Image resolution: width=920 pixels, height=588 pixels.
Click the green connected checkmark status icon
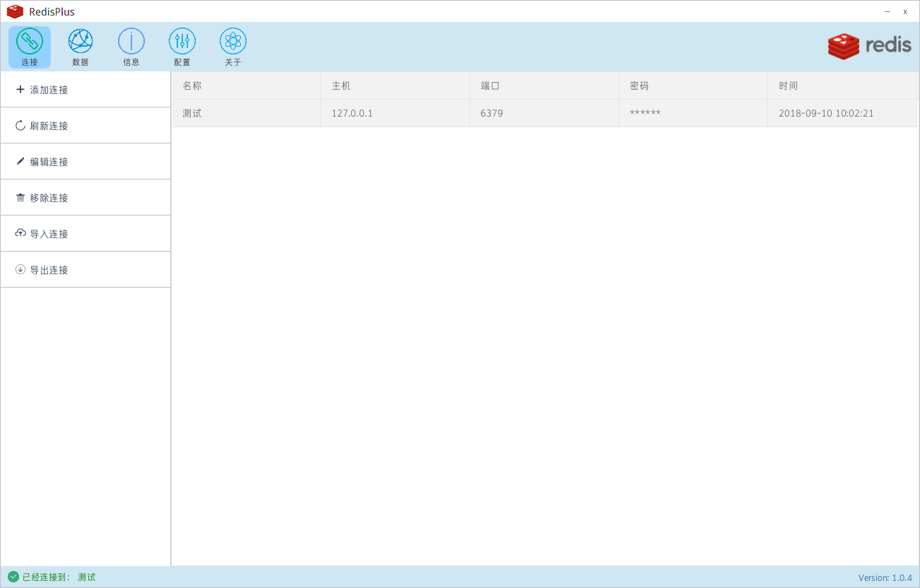13,577
